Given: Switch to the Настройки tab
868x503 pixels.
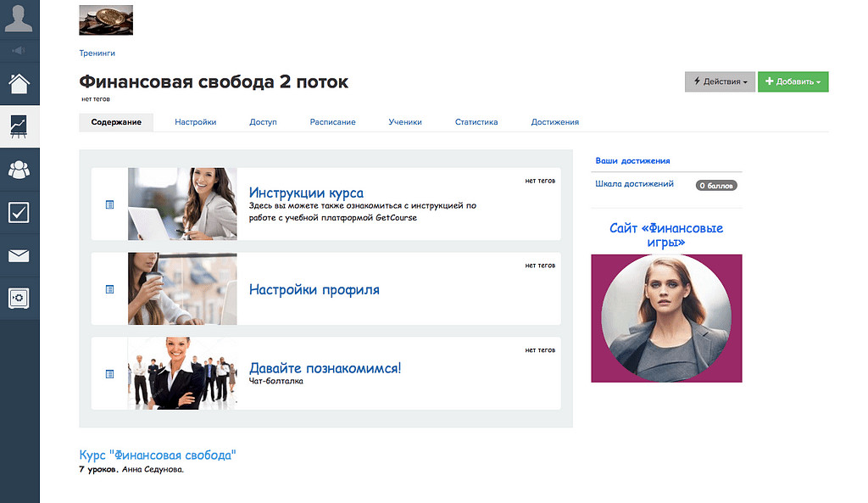Looking at the screenshot, I should 196,122.
